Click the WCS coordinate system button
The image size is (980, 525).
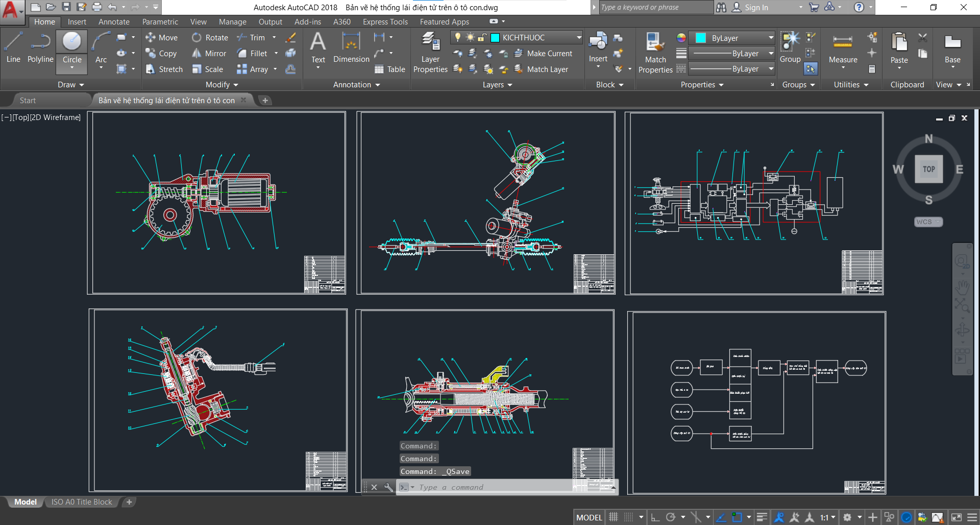pyautogui.click(x=928, y=222)
